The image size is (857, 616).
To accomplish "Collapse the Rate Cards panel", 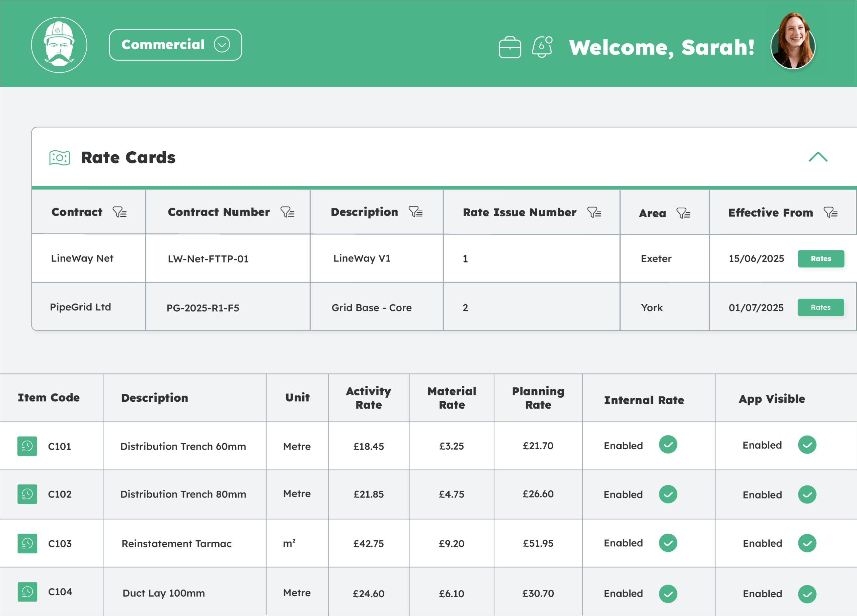I will (x=818, y=157).
